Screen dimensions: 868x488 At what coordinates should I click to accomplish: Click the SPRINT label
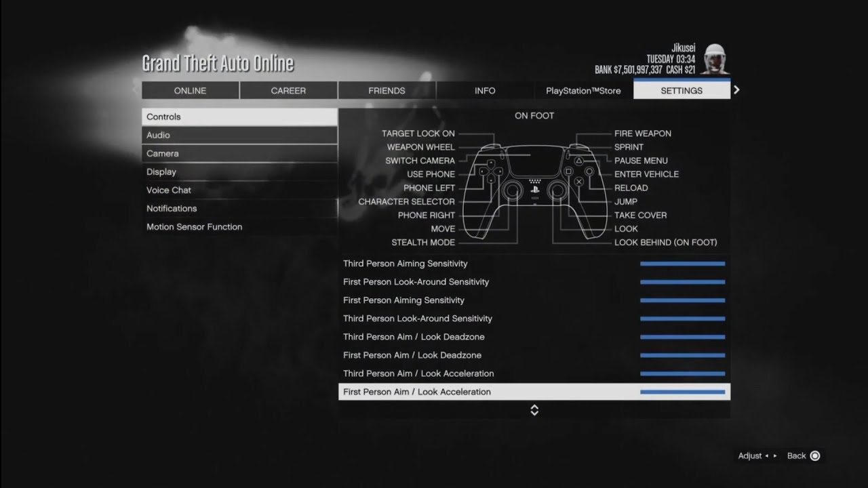[629, 147]
